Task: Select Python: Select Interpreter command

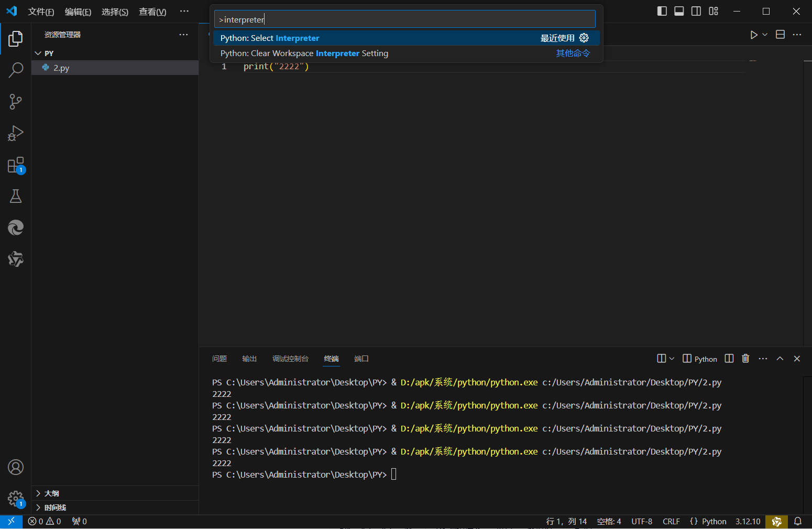Action: [x=406, y=38]
